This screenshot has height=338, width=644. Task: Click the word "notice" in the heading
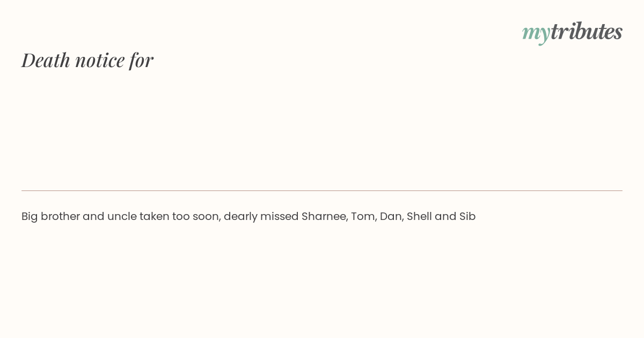coord(100,61)
